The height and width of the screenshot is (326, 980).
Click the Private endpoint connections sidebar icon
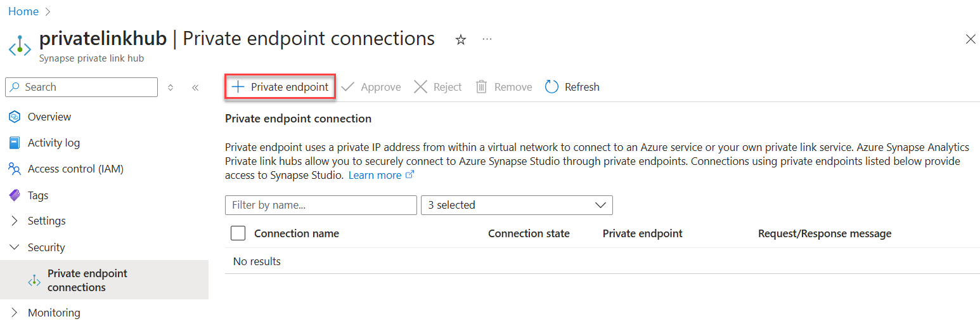pos(34,280)
